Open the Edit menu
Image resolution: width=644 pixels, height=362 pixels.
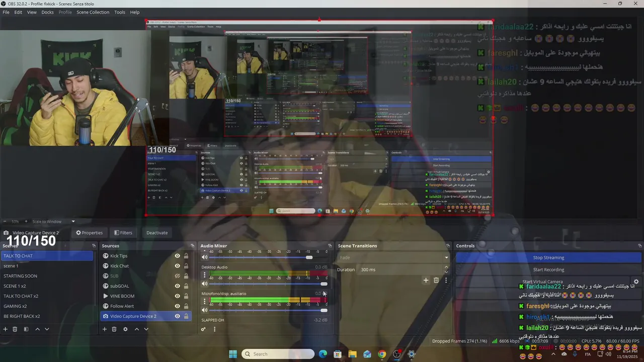[18, 12]
